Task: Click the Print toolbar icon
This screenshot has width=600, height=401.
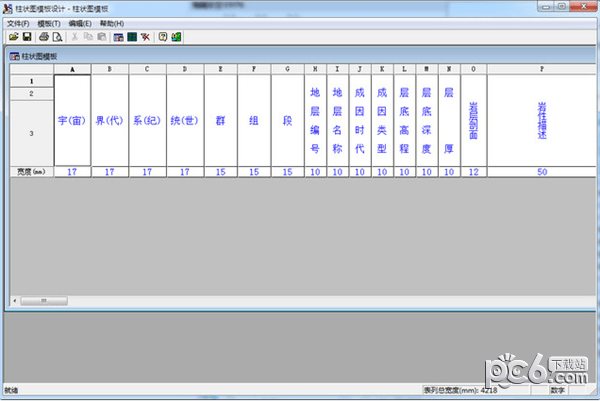Action: 44,37
